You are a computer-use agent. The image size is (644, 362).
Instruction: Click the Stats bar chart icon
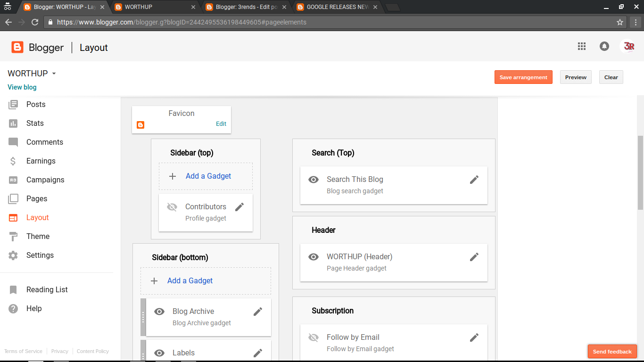[13, 123]
